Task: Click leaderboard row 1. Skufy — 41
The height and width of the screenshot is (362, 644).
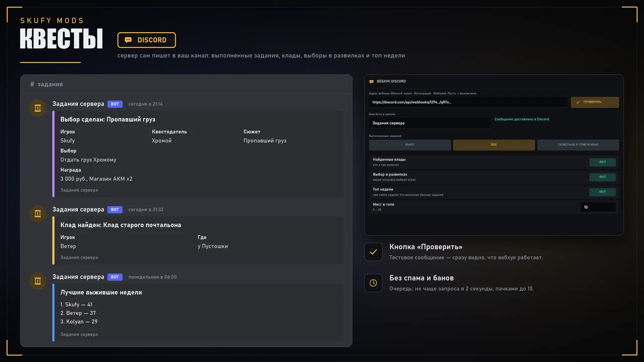Action: (x=76, y=305)
